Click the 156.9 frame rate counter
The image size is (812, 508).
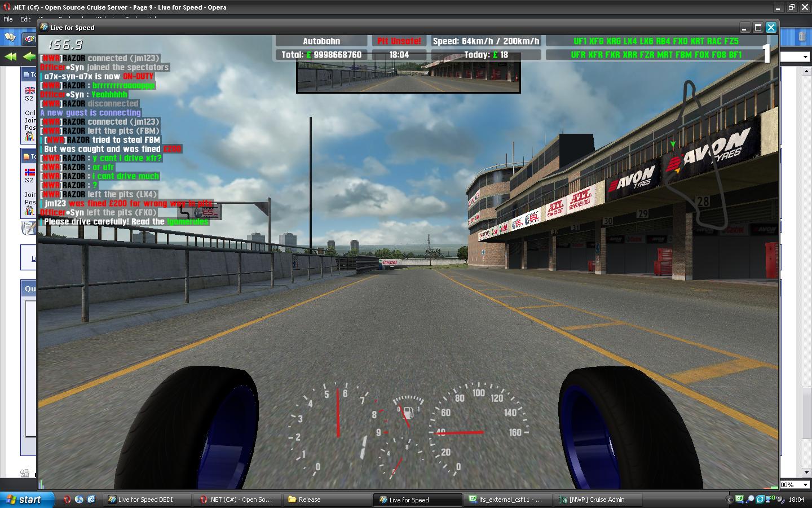click(66, 45)
